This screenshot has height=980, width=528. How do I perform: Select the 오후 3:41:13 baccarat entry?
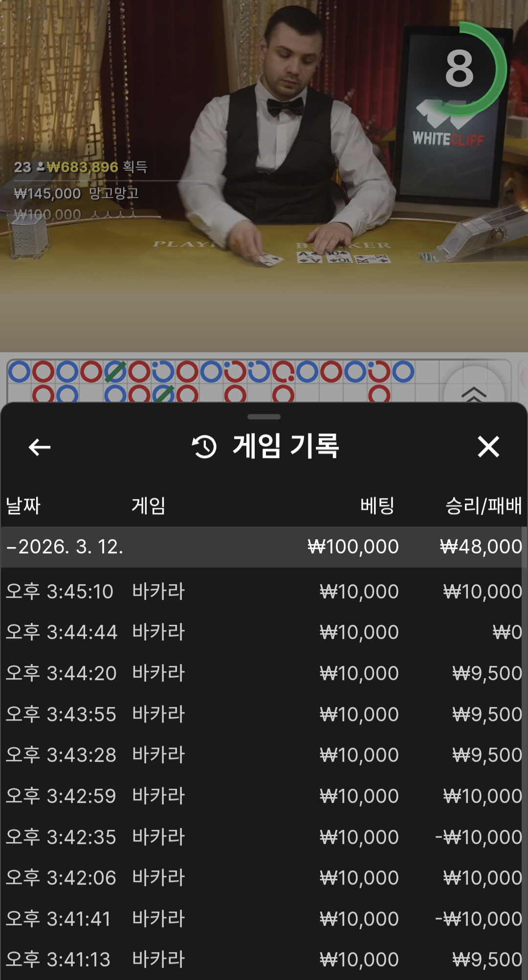pyautogui.click(x=264, y=959)
